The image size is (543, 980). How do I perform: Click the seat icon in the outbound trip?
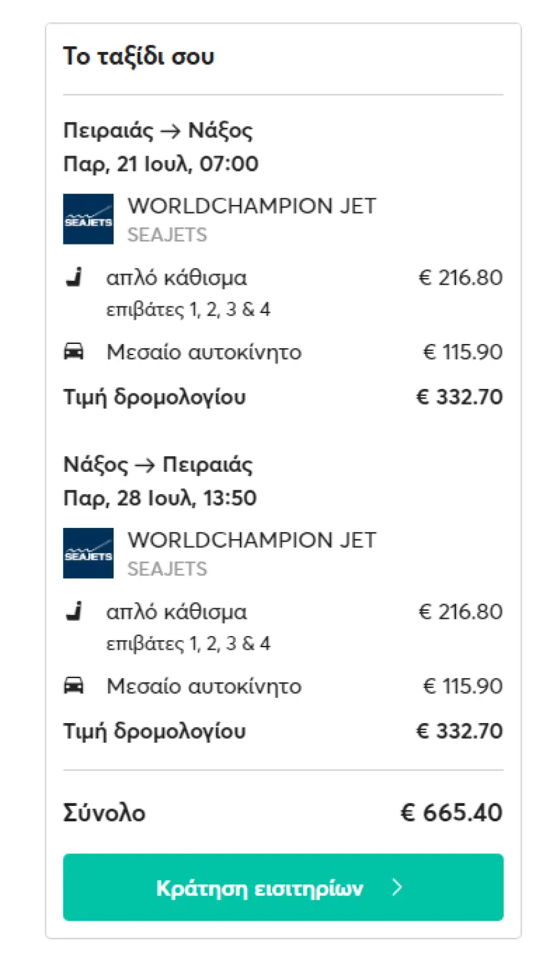74,277
